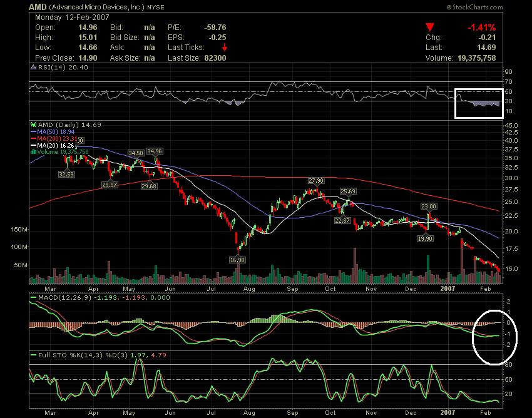This screenshot has height=418, width=532.
Task: Click the Open value 14.96
Action: pos(88,28)
